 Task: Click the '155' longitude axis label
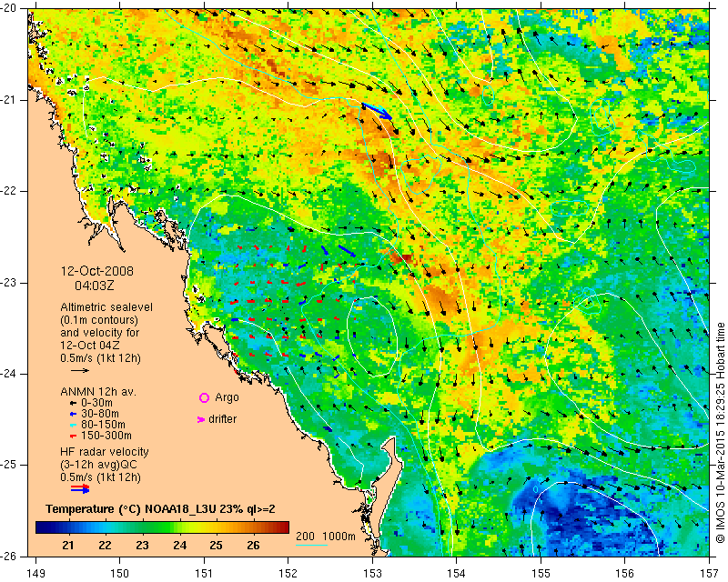point(541,574)
